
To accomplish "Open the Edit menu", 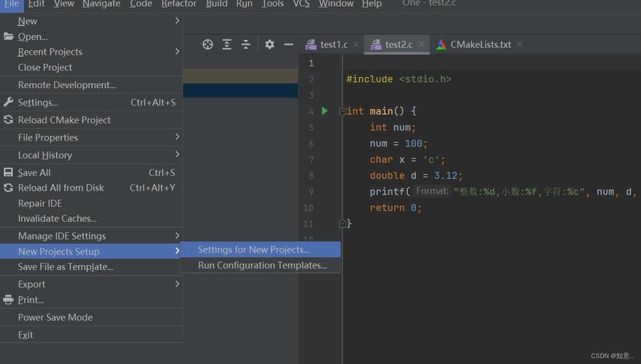I will 36,4.
